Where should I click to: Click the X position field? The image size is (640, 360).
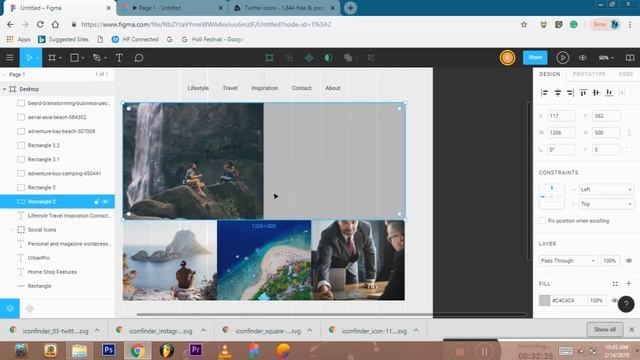point(561,116)
